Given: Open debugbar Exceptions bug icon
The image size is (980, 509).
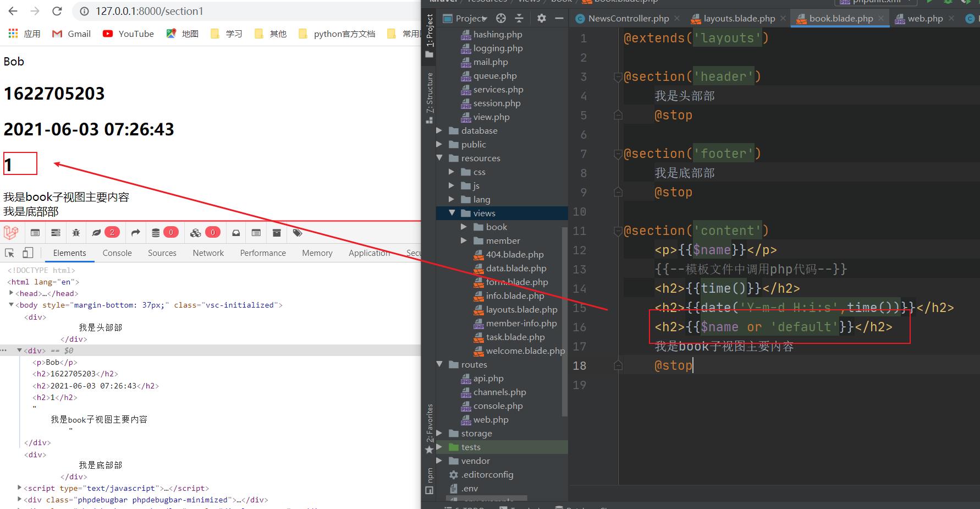Looking at the screenshot, I should [x=76, y=233].
